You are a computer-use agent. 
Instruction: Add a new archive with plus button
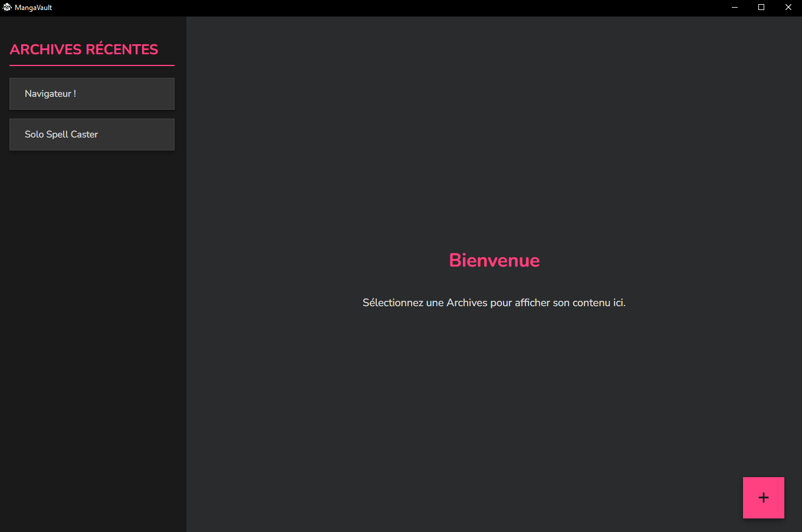[x=764, y=498]
